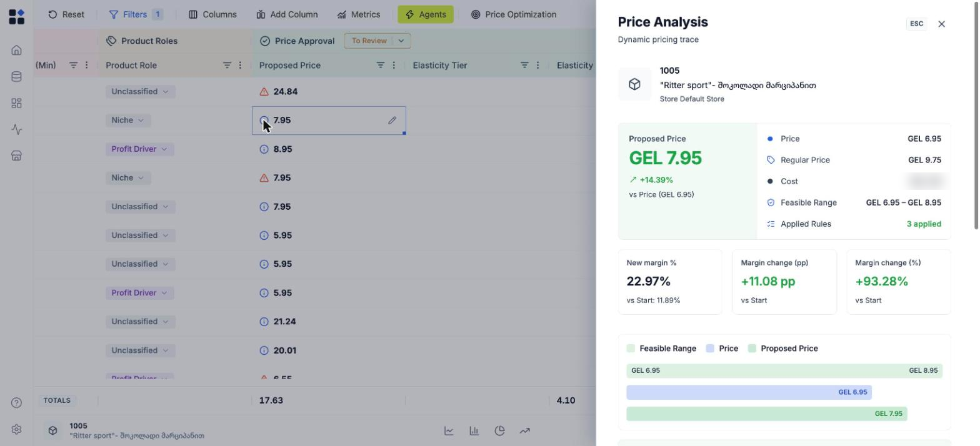Screen dimensions: 980x446
Task: Click the warning icon beside 24.84
Action: point(264,92)
